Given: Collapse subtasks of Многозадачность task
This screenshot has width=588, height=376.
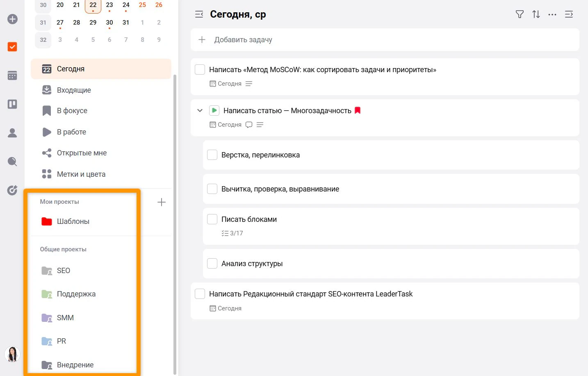Looking at the screenshot, I should tap(200, 110).
